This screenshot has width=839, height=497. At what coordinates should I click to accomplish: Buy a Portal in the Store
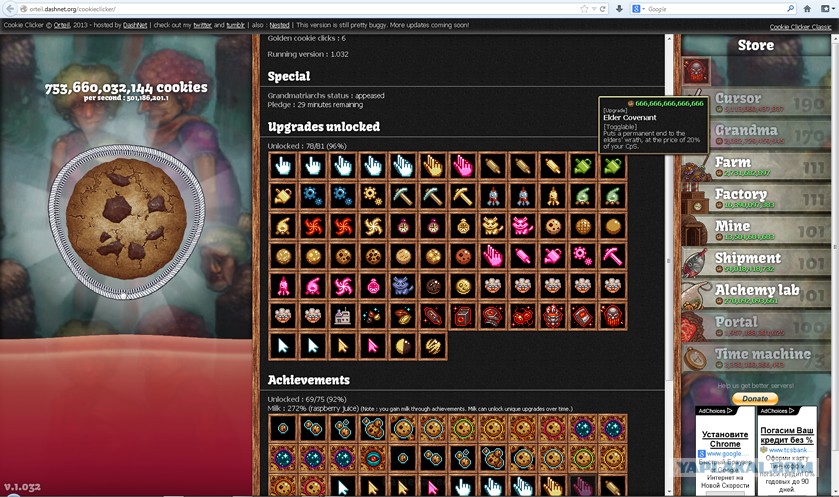click(757, 327)
